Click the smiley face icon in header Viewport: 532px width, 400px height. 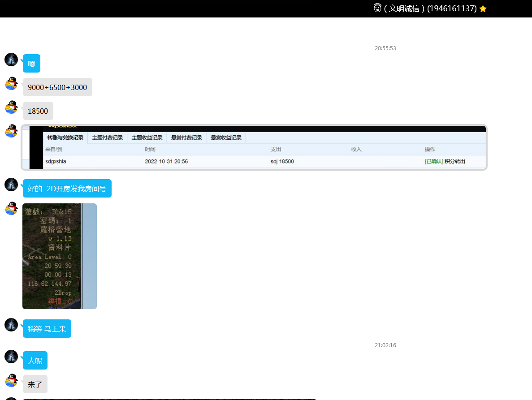coord(377,8)
